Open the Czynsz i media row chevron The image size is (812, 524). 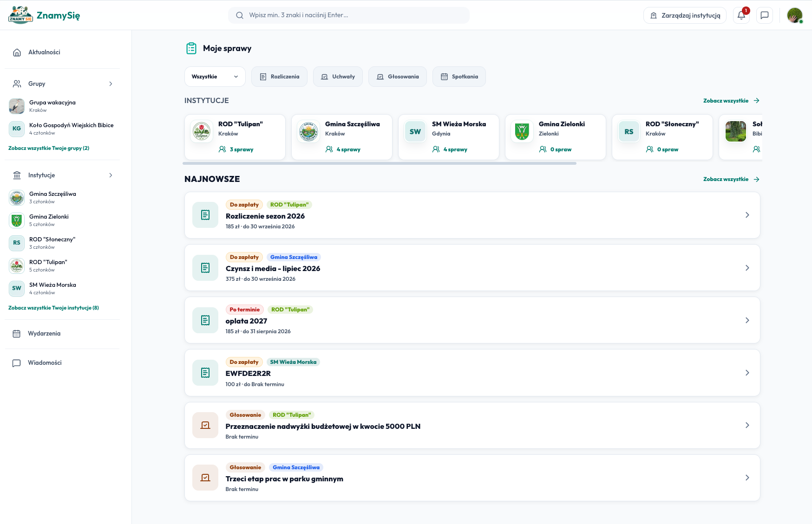[x=747, y=268]
